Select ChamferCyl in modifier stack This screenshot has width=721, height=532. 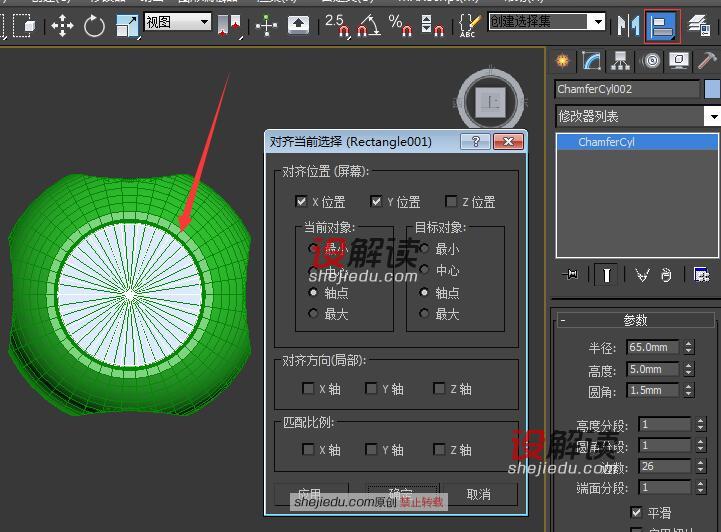637,142
